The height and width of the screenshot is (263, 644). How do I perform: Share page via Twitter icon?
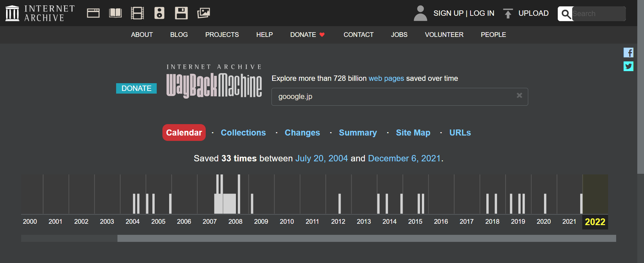pos(628,66)
